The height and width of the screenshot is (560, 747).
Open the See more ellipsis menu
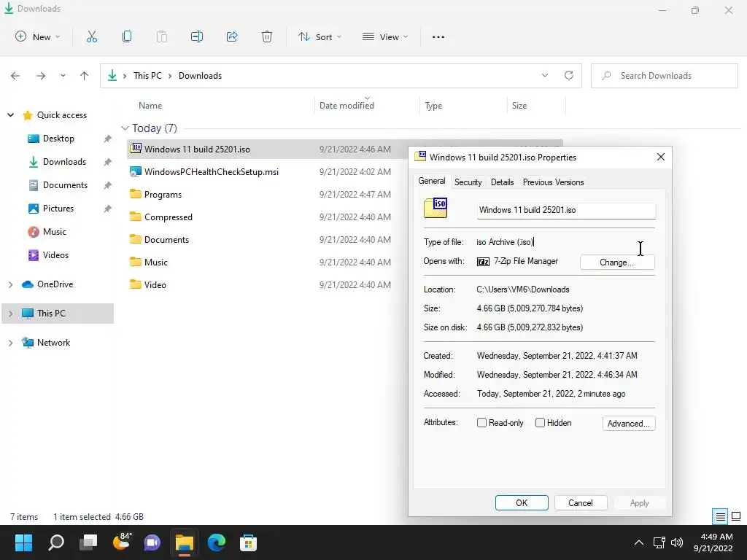(x=438, y=36)
